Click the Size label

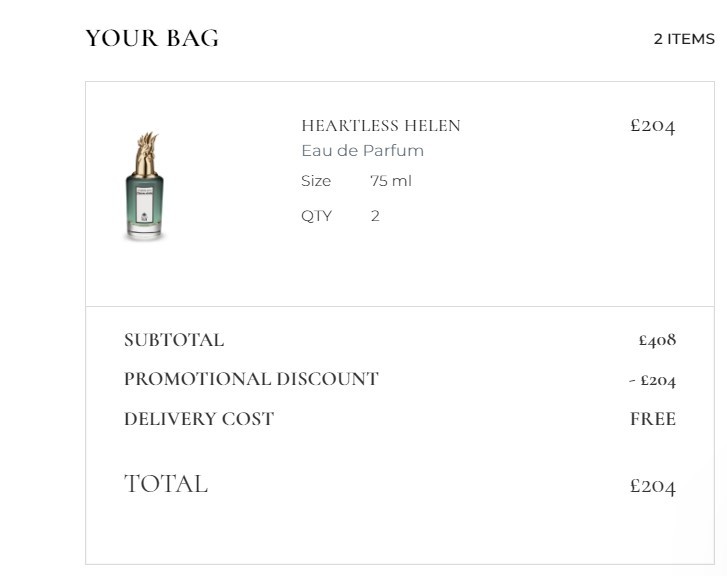(x=316, y=181)
